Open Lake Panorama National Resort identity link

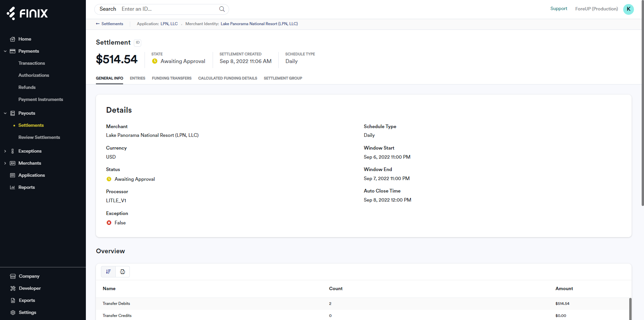click(259, 24)
